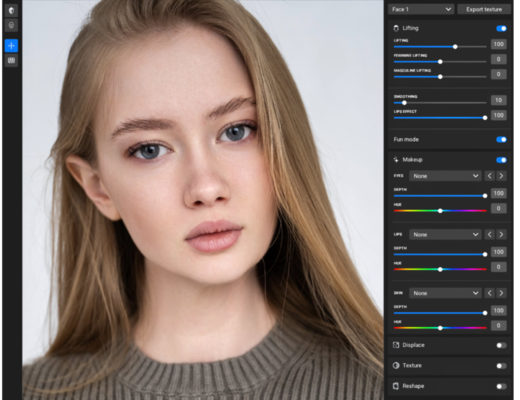Click the Reshape section icon
Viewport: 520px width, 400px height.
(x=396, y=386)
